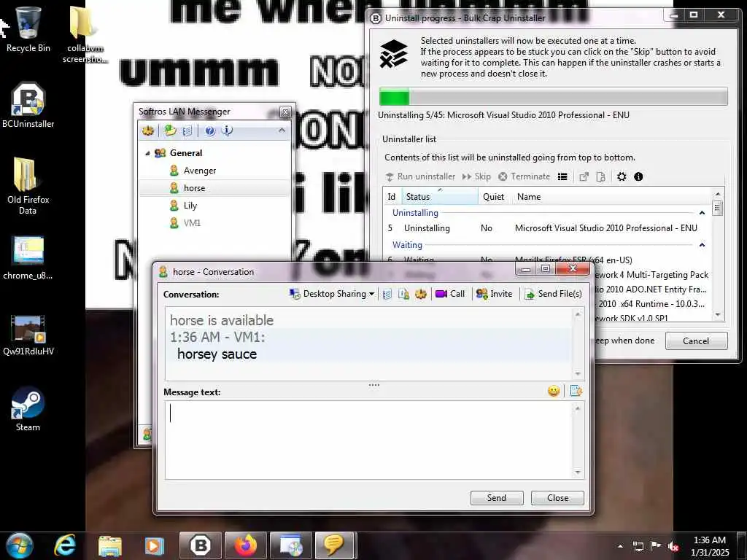The width and height of the screenshot is (747, 560).
Task: Click the open external arrow icon in the uninstaller toolbar
Action: (584, 176)
